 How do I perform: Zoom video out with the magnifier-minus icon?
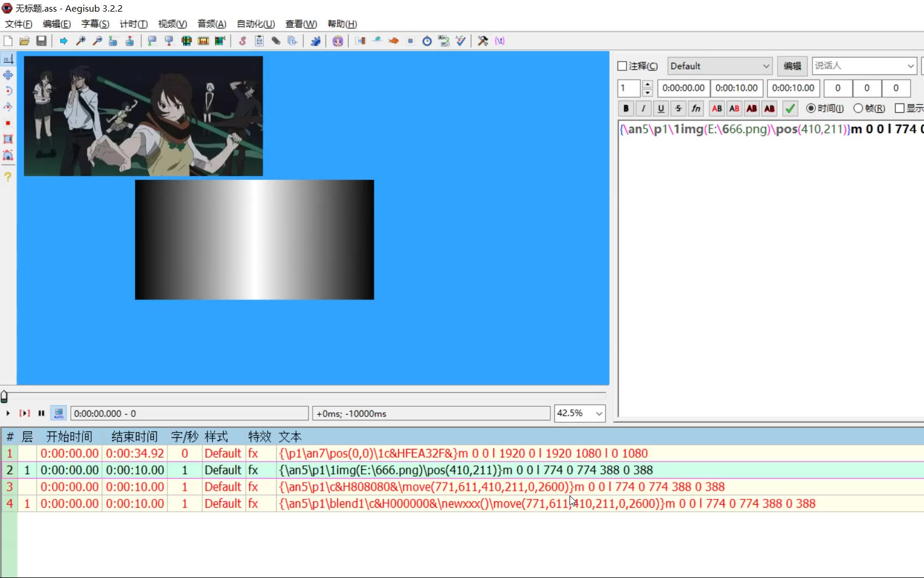coord(98,41)
